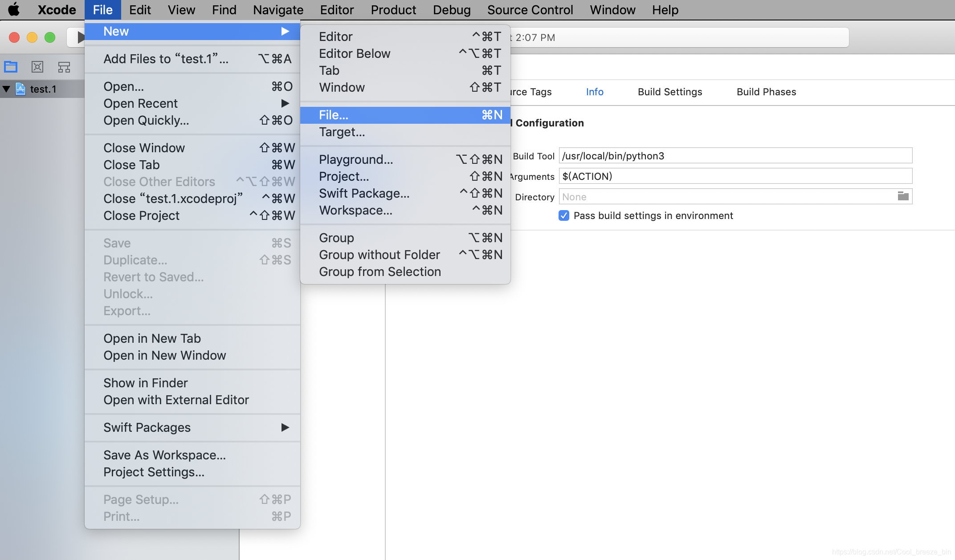Image resolution: width=955 pixels, height=560 pixels.
Task: Choose directory with the folder browse icon
Action: coord(903,196)
